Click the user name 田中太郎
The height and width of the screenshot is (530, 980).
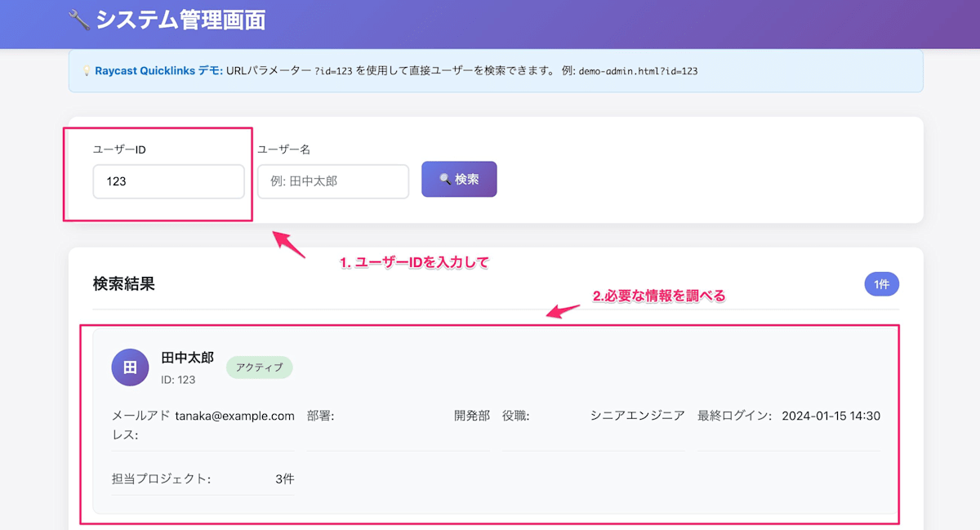188,359
